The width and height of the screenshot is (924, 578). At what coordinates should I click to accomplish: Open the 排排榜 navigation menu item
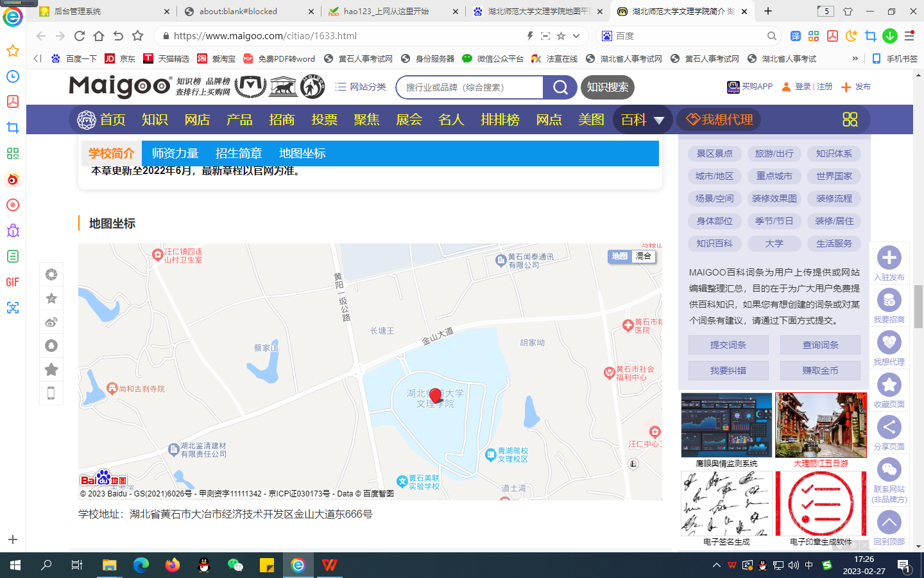click(x=500, y=120)
